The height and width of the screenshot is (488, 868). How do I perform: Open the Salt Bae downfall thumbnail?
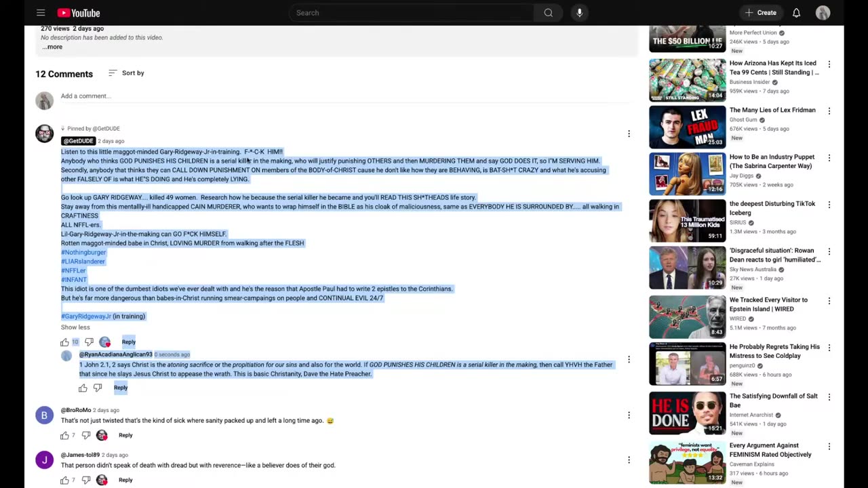[x=687, y=413]
